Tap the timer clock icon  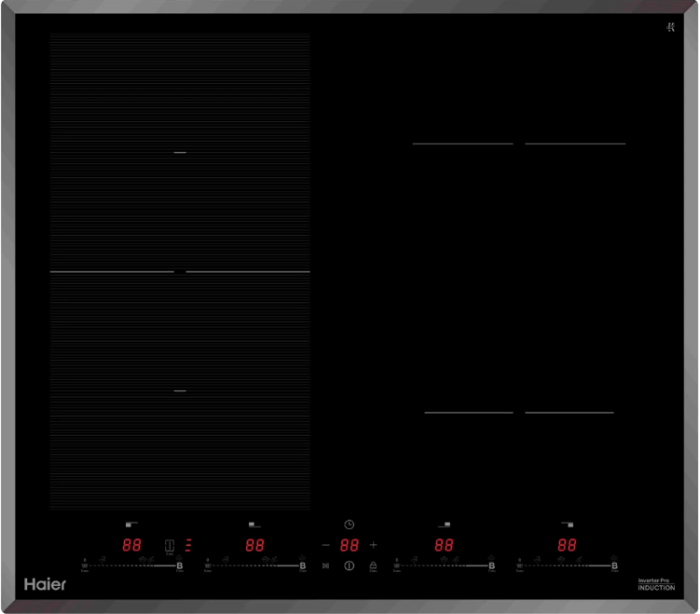click(349, 525)
